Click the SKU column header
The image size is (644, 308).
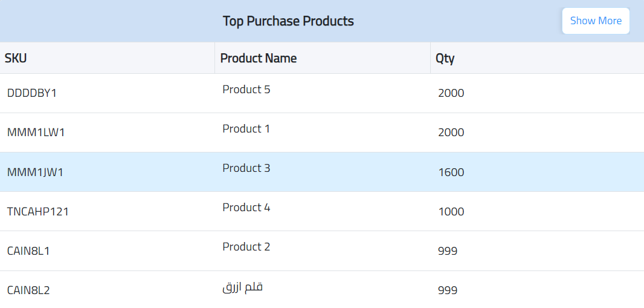16,58
